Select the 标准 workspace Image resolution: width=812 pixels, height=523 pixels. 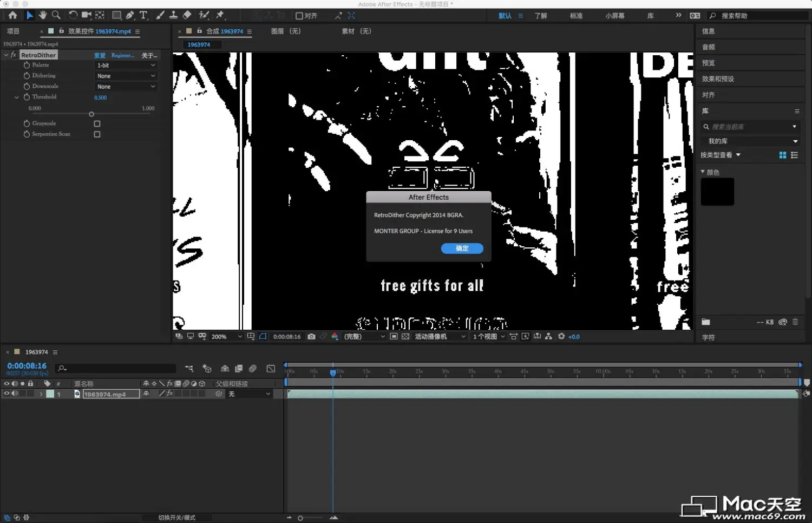coord(576,16)
